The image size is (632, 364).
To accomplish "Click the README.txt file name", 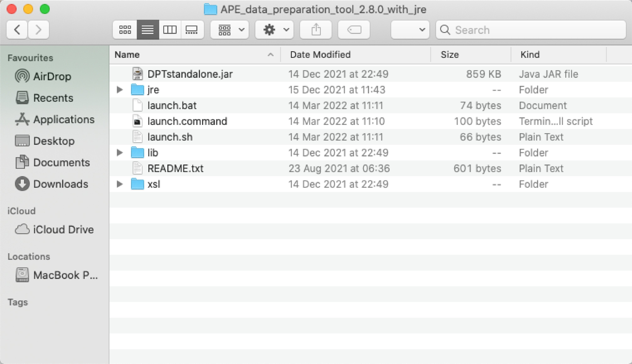I will [175, 168].
